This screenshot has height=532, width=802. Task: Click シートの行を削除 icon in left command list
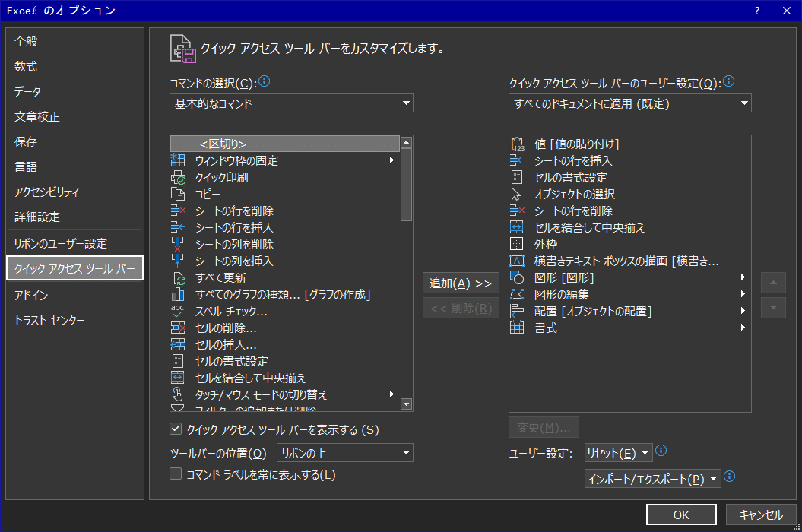click(x=177, y=211)
